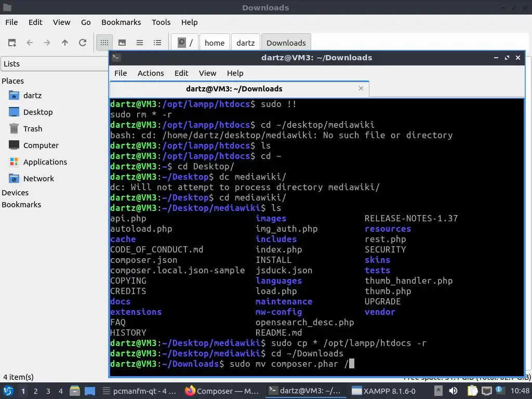This screenshot has width=532, height=399.
Task: Open the Bookmarks menu
Action: point(121,22)
